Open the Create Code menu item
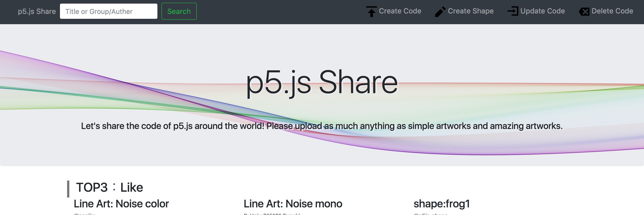 400,11
